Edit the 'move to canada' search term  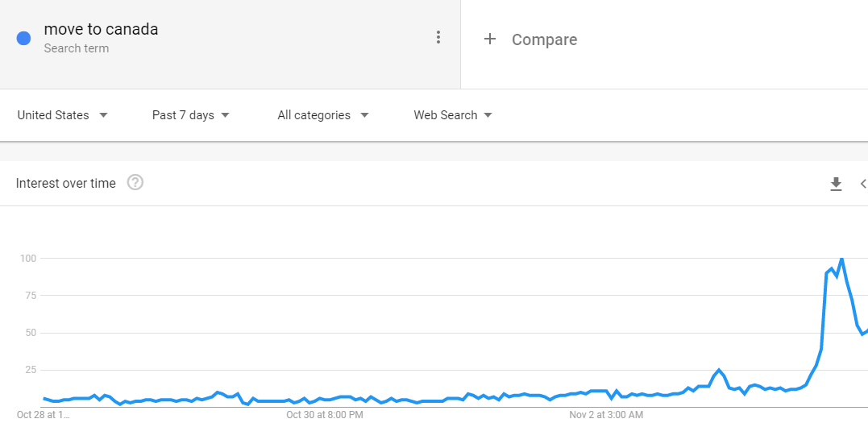(101, 30)
